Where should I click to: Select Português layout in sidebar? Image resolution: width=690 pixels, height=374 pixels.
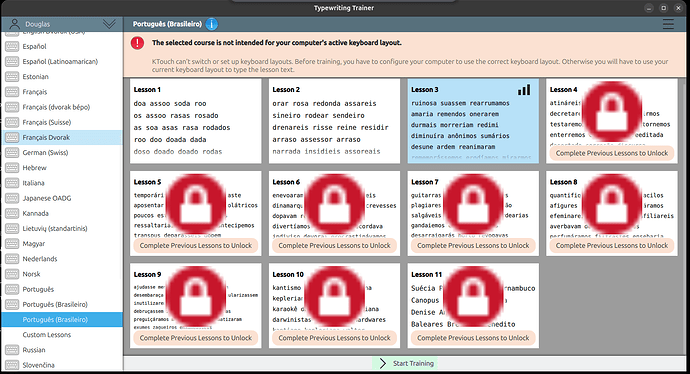(x=62, y=289)
